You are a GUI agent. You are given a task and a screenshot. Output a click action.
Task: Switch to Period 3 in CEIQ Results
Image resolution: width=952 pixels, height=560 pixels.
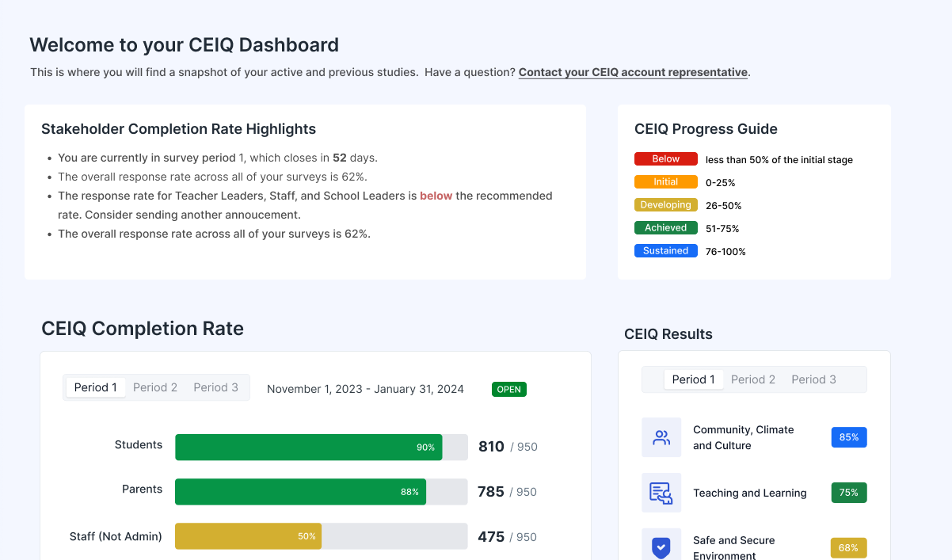click(813, 379)
